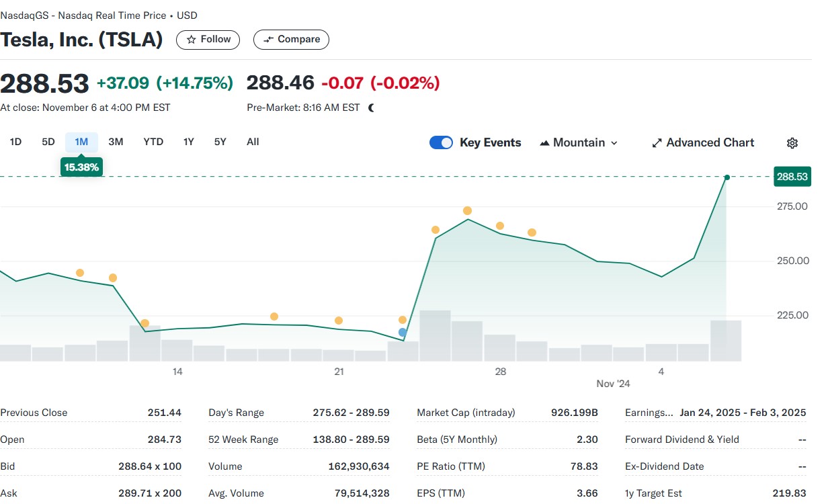Expand the Mountain chart type dropdown
This screenshot has height=504, width=828.
(579, 142)
